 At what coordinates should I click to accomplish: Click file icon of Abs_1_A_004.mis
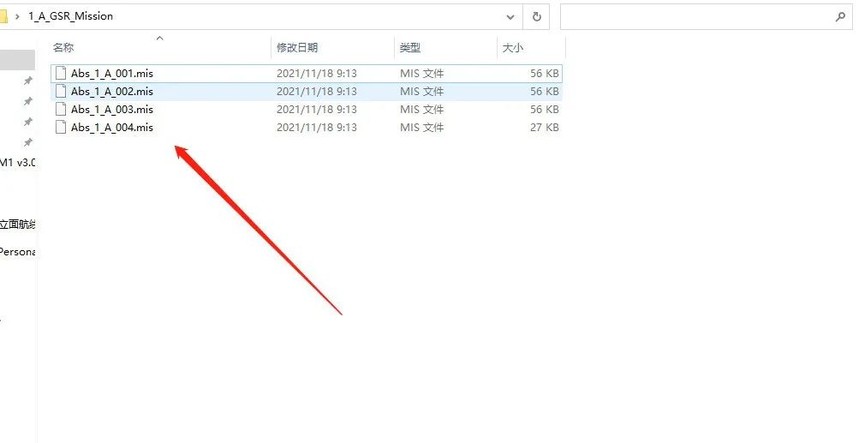(61, 127)
